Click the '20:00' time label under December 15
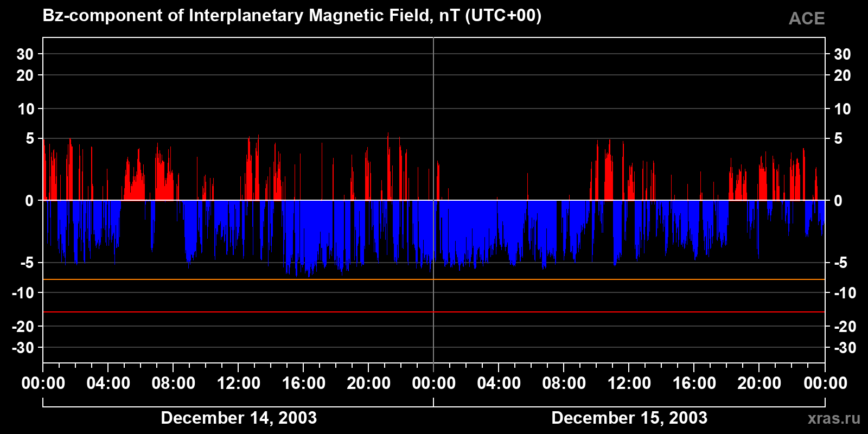Image resolution: width=868 pixels, height=434 pixels. (759, 384)
